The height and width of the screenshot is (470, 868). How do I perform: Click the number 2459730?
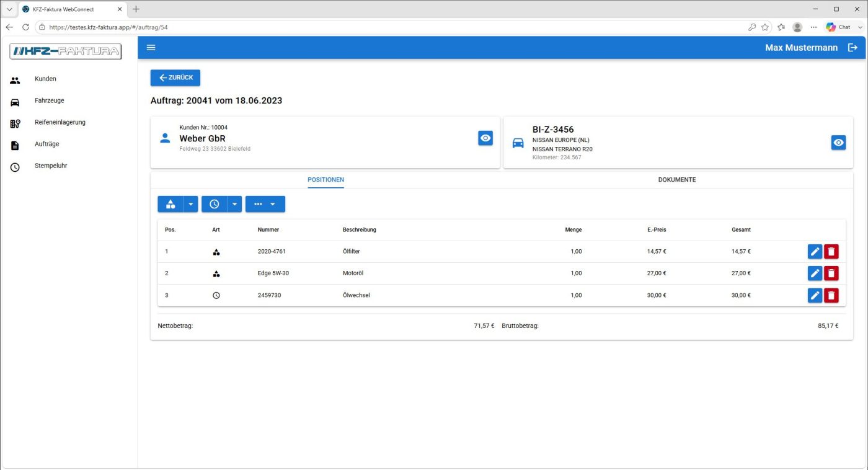click(x=270, y=295)
